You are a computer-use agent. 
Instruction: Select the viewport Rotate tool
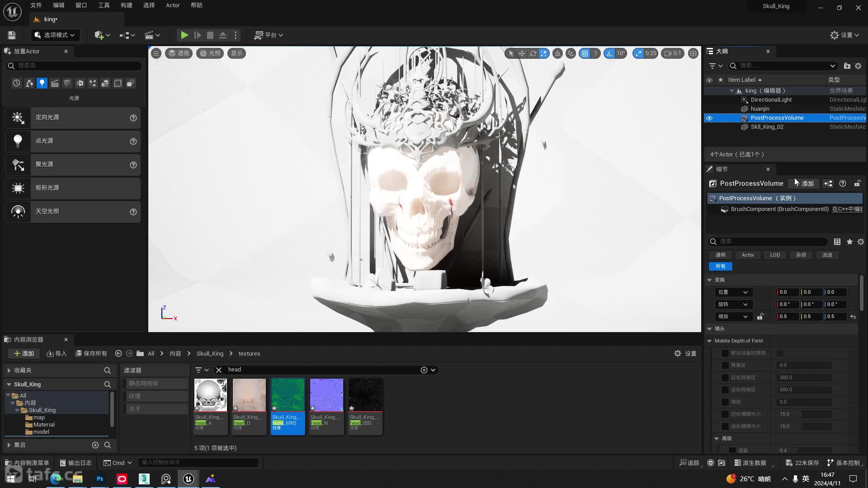(x=533, y=53)
